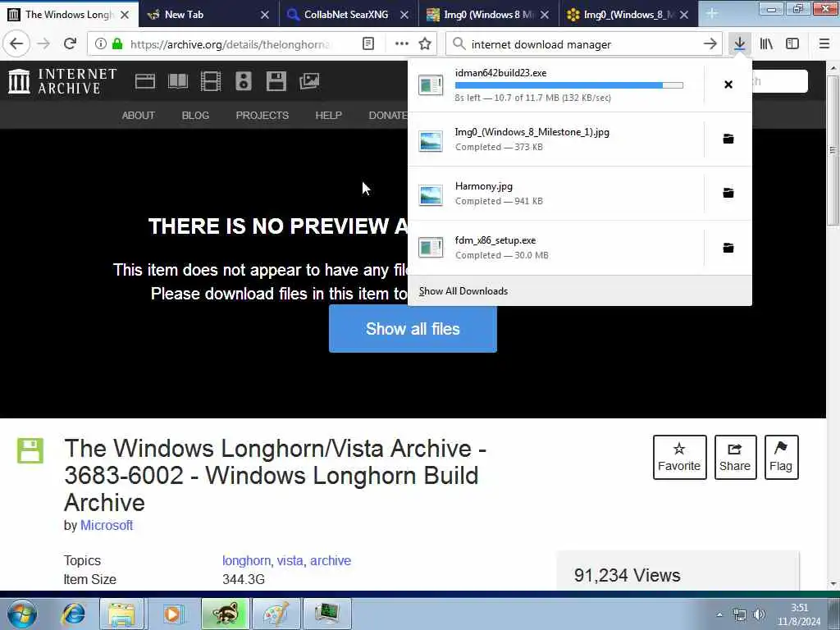Close the CollabNet SearXNG tab
840x630 pixels.
point(404,15)
